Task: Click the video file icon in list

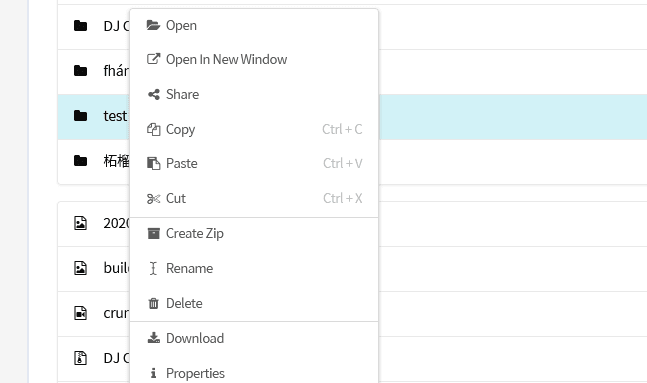Action: [x=80, y=313]
